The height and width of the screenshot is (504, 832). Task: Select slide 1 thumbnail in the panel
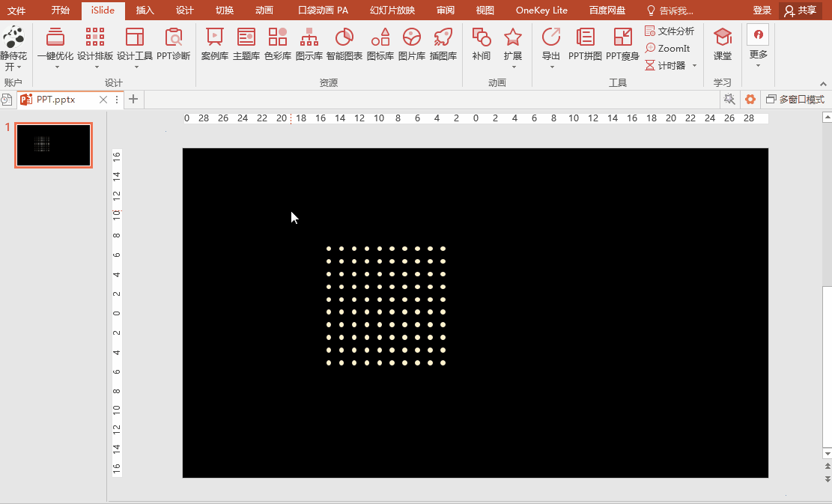coord(53,145)
